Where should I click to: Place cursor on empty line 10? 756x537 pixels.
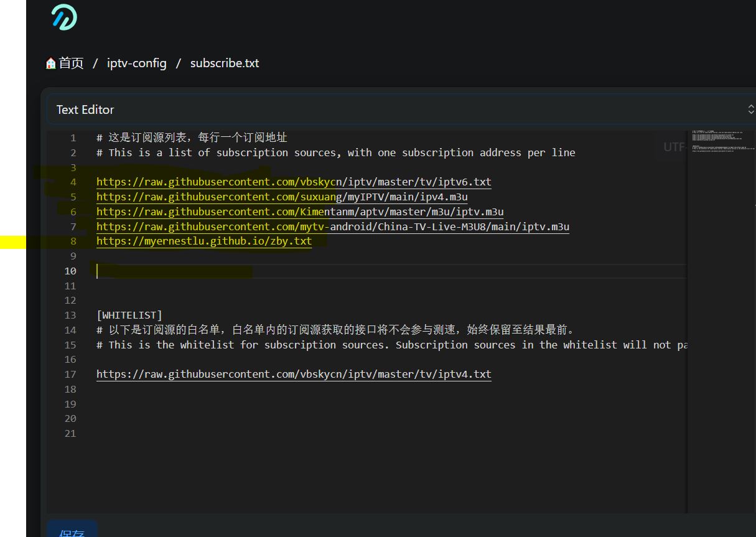pyautogui.click(x=311, y=271)
